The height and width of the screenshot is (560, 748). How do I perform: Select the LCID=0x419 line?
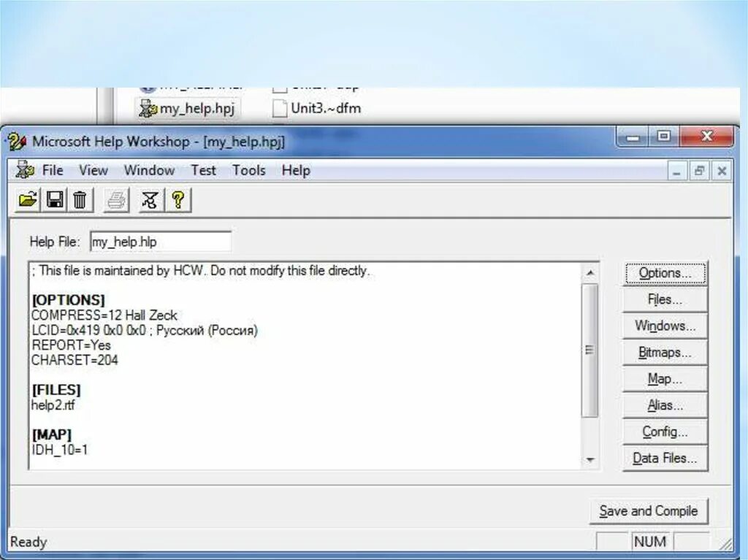coord(145,330)
